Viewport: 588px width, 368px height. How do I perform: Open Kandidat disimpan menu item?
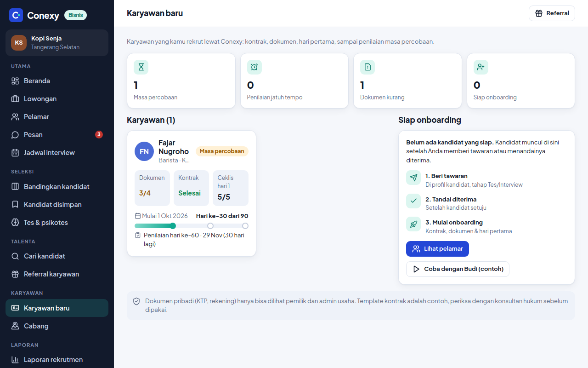57,205
